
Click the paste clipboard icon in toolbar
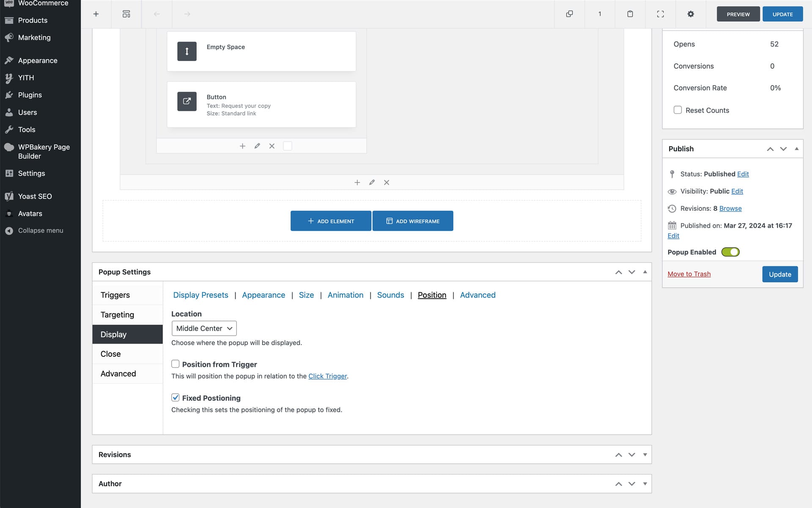(x=630, y=14)
